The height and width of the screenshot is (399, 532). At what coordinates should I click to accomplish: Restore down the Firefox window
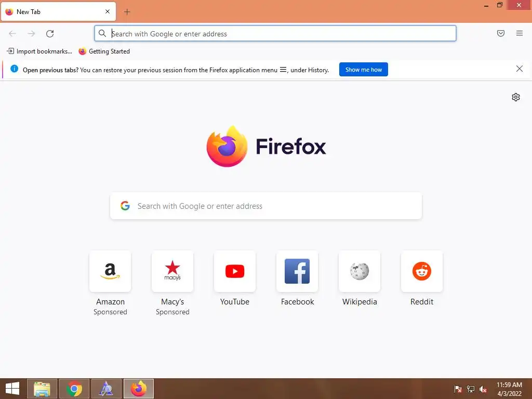coord(499,5)
